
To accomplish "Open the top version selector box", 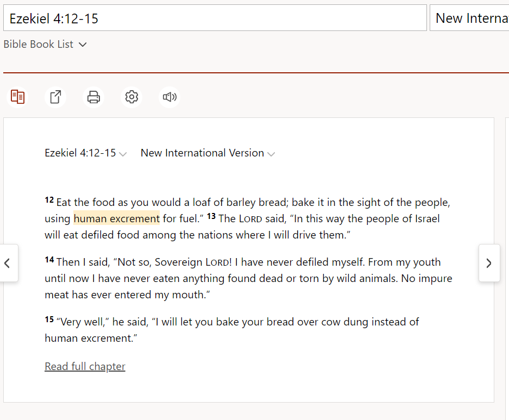I will (x=469, y=18).
